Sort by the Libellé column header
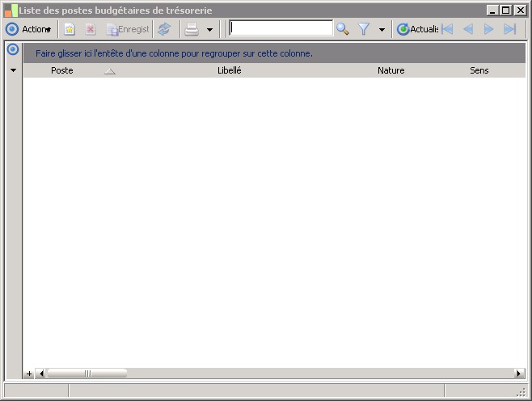532x401 pixels. coord(230,70)
